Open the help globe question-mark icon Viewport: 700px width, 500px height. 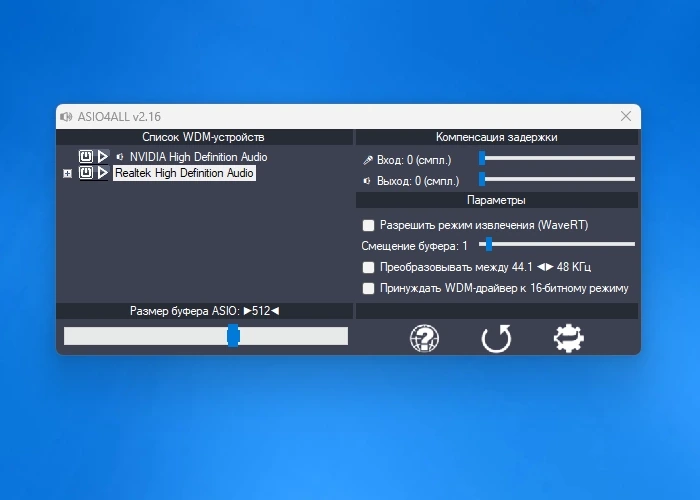pyautogui.click(x=424, y=338)
